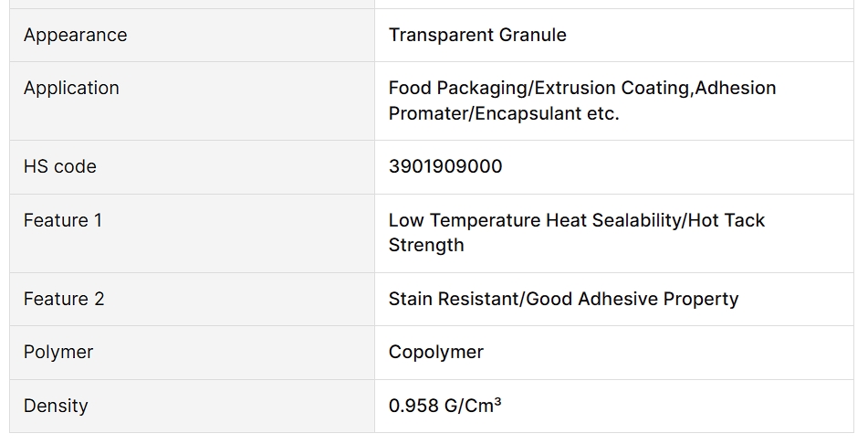Click the Promater/Encapsulant etc. text line
This screenshot has width=868, height=444.
coord(503,113)
